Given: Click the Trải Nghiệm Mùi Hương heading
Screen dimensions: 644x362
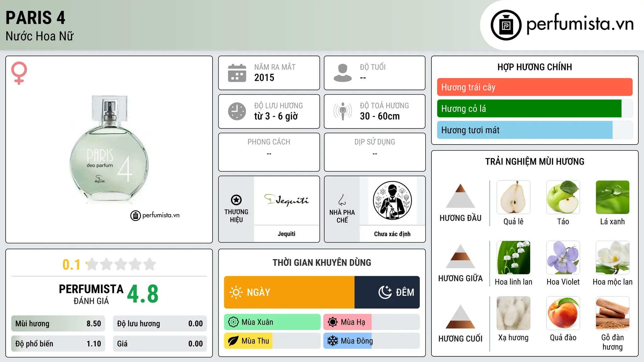Looking at the screenshot, I should point(535,162).
